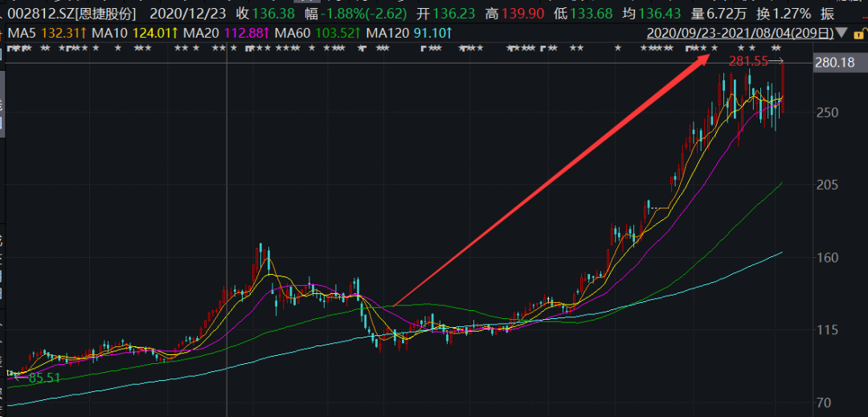Click the 281.55 highest price label
This screenshot has height=417, width=868.
[748, 61]
